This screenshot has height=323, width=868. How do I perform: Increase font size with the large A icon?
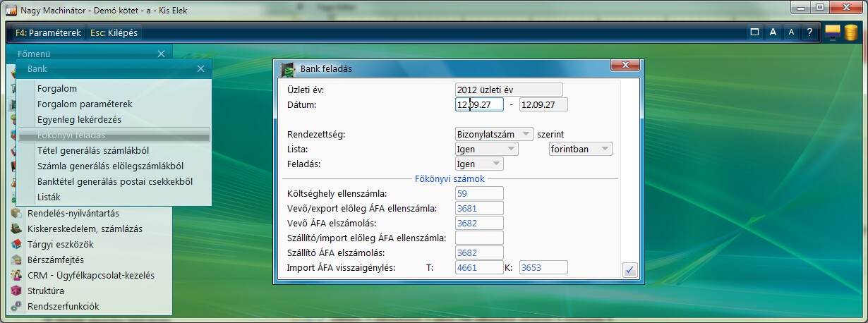pyautogui.click(x=773, y=32)
